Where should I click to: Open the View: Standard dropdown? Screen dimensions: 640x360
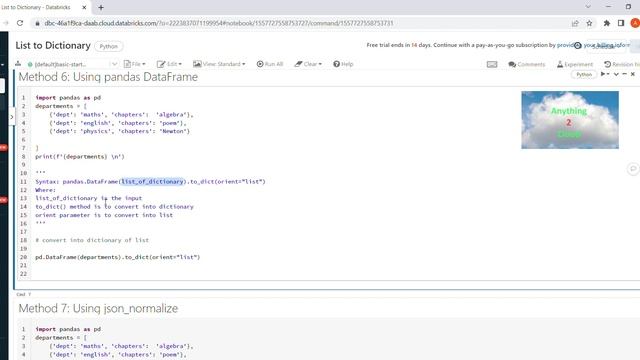pyautogui.click(x=219, y=64)
